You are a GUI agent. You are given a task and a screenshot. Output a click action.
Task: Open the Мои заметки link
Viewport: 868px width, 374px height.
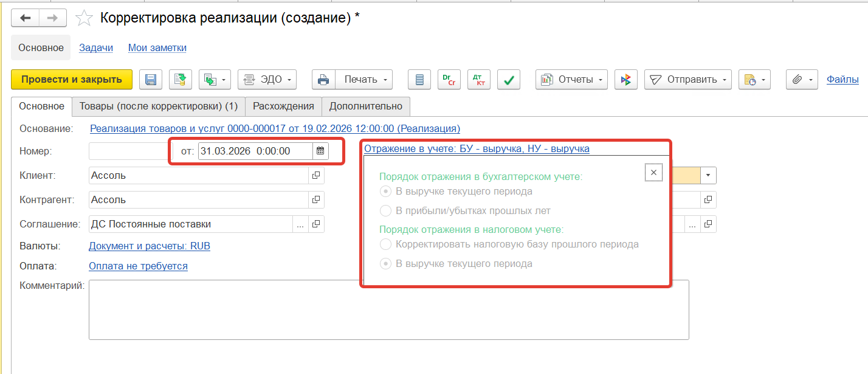click(x=157, y=47)
